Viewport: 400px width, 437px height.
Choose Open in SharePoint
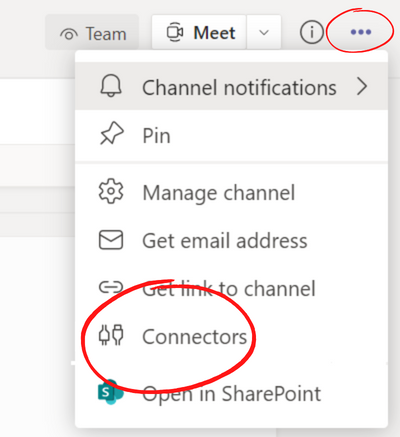[232, 393]
